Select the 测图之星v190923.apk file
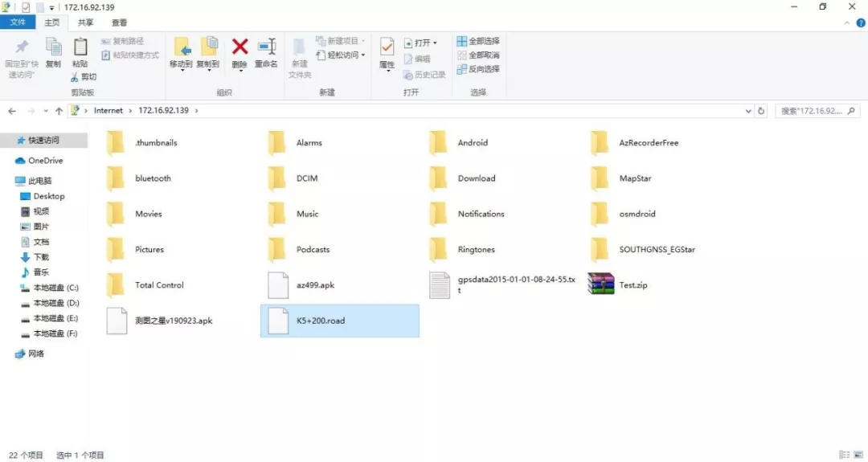The width and height of the screenshot is (868, 462). pyautogui.click(x=178, y=321)
